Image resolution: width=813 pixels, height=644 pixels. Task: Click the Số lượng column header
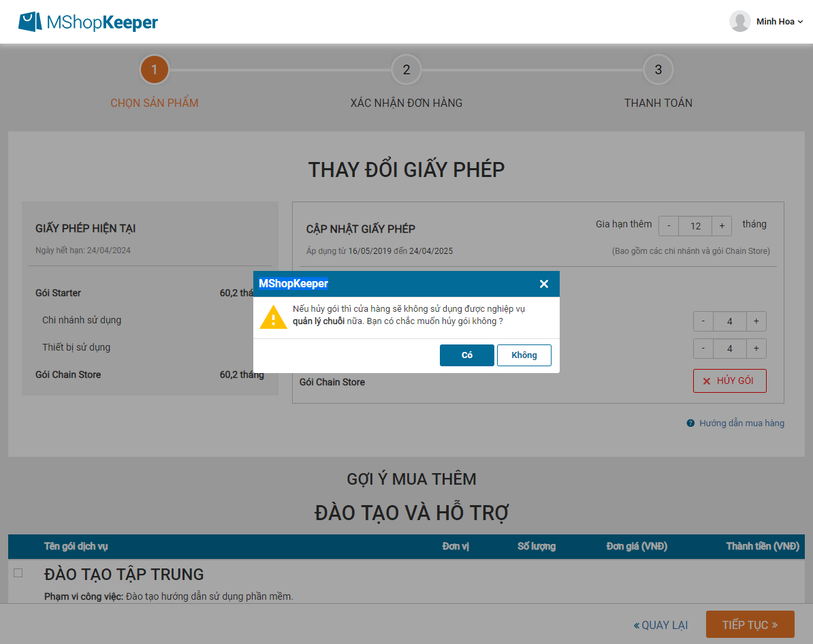[536, 546]
